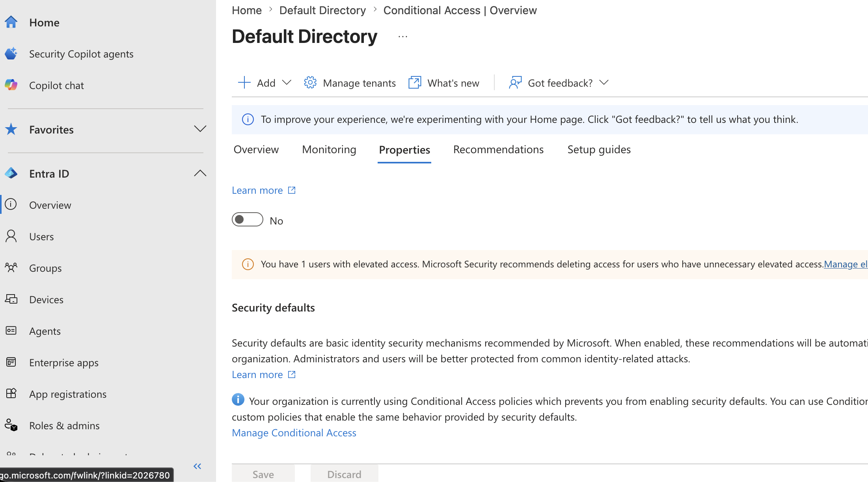The height and width of the screenshot is (482, 868).
Task: Open Roles & admins in the sidebar
Action: (64, 426)
